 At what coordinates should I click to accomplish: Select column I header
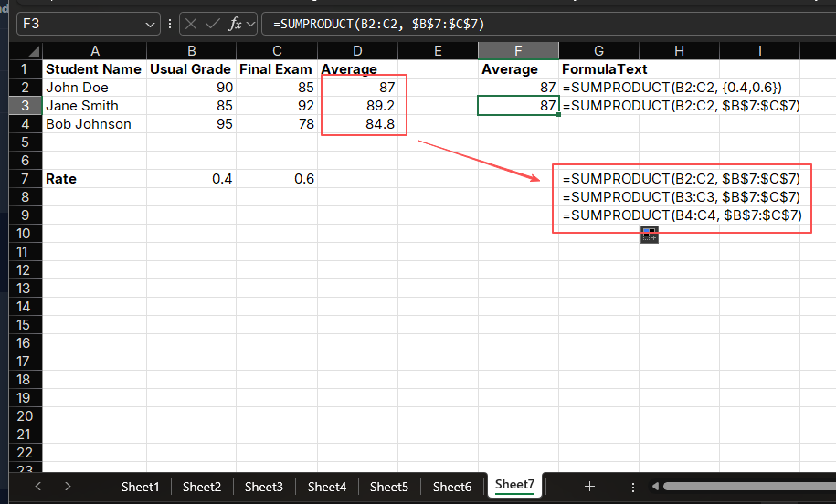[x=759, y=51]
